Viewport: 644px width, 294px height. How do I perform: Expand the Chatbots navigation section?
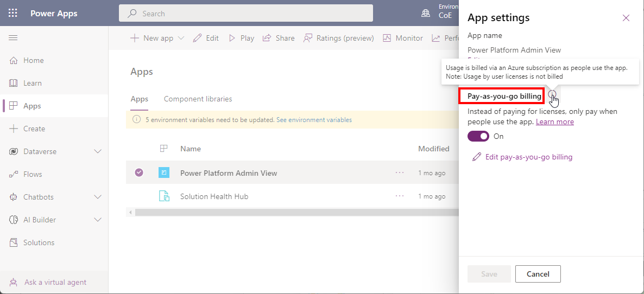click(98, 197)
